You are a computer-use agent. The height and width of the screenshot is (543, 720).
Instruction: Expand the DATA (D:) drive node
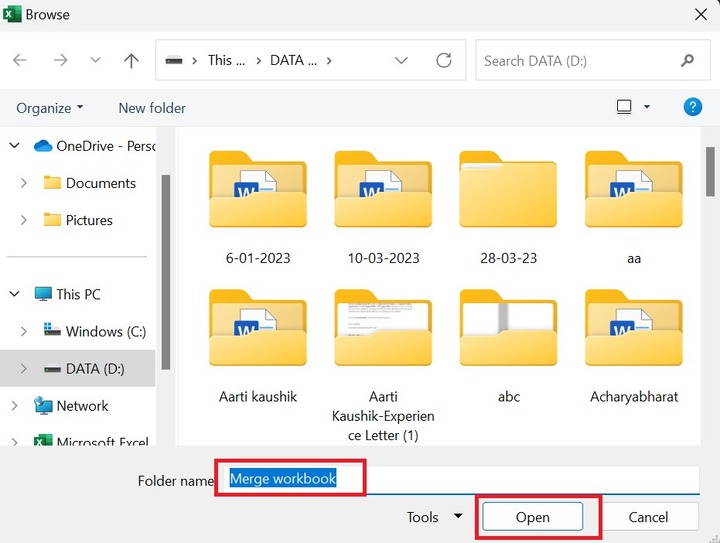click(23, 368)
